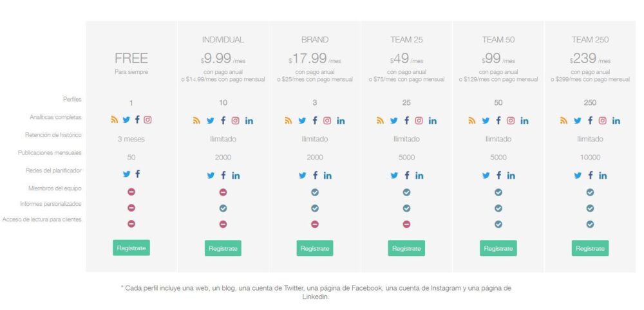
Task: Register for the TEAM 50 plan
Action: pos(498,248)
